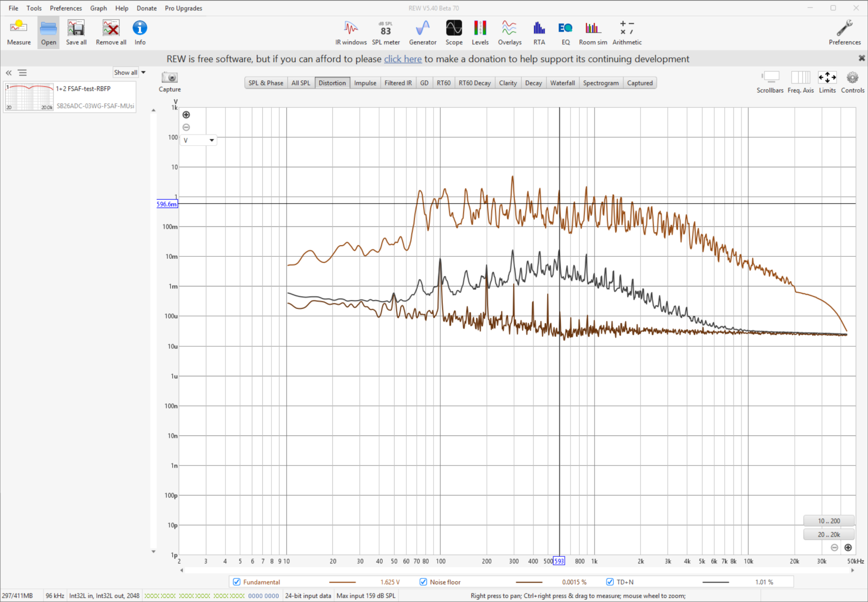Switch to the SPL & Phase tab
The image size is (868, 602).
(x=266, y=83)
